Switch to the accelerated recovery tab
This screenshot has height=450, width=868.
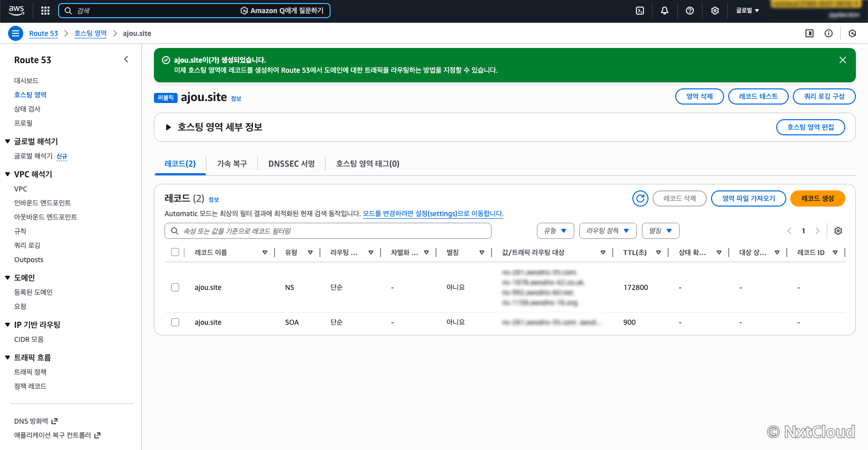coord(232,164)
